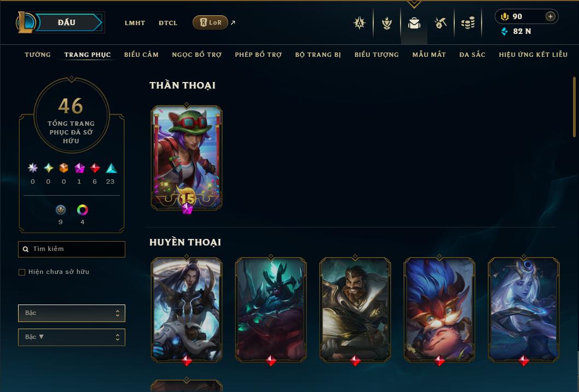Click the League of Legends logo

click(x=25, y=22)
